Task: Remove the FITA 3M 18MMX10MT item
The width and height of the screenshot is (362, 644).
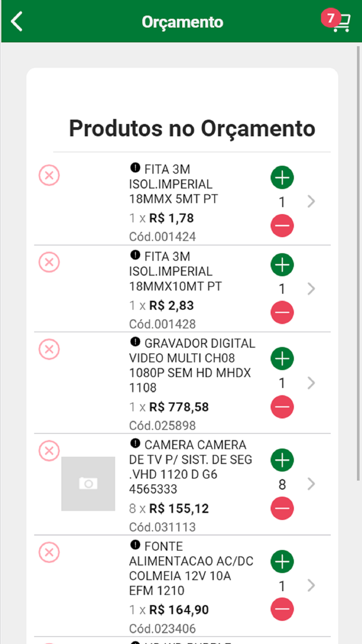Action: point(49,262)
